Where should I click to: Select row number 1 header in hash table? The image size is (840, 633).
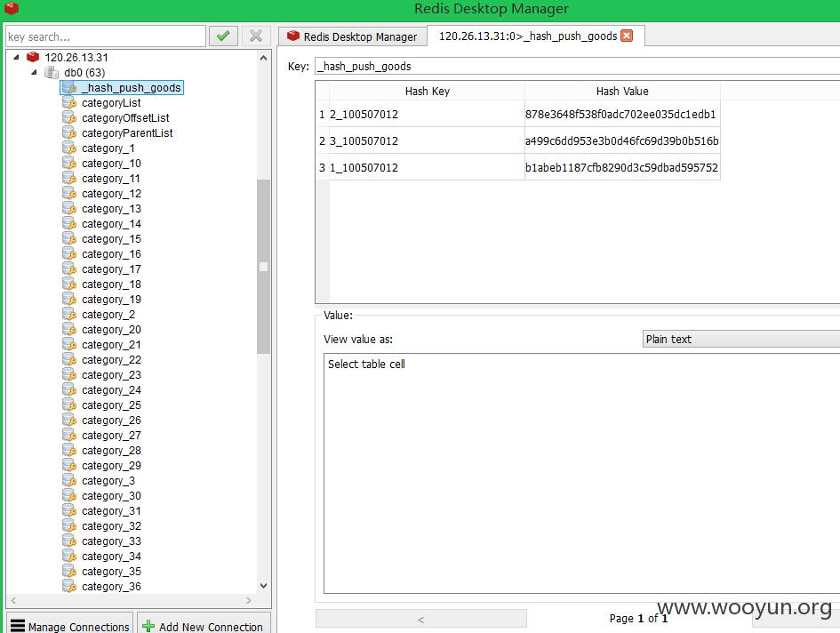coord(322,114)
